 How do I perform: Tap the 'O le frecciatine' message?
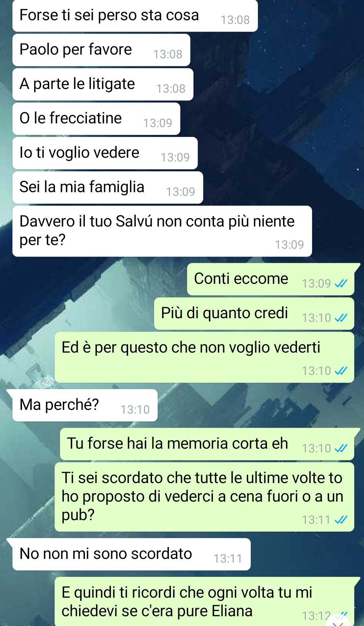[x=96, y=119]
